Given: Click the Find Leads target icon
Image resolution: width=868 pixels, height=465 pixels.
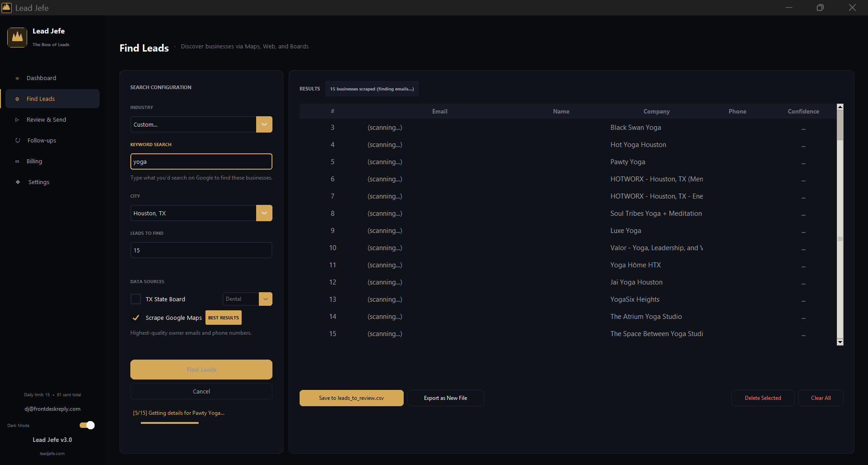Looking at the screenshot, I should (x=17, y=99).
